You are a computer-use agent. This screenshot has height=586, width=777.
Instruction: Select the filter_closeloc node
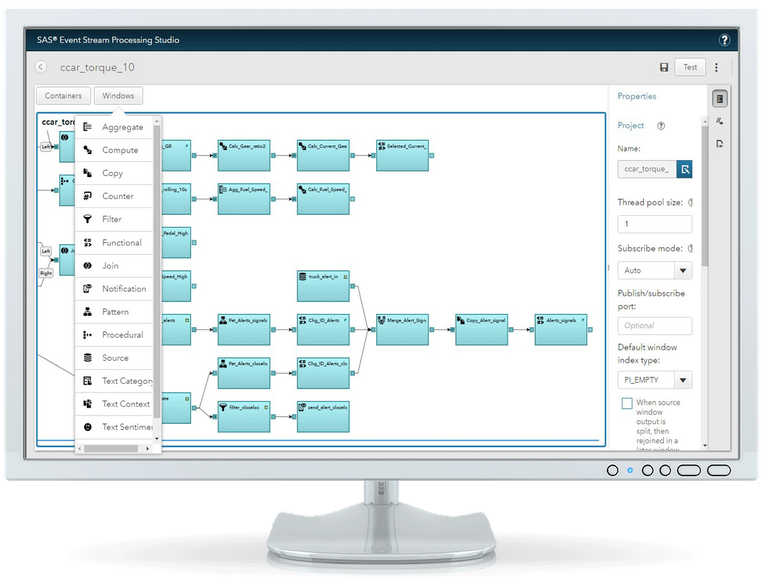pyautogui.click(x=244, y=417)
